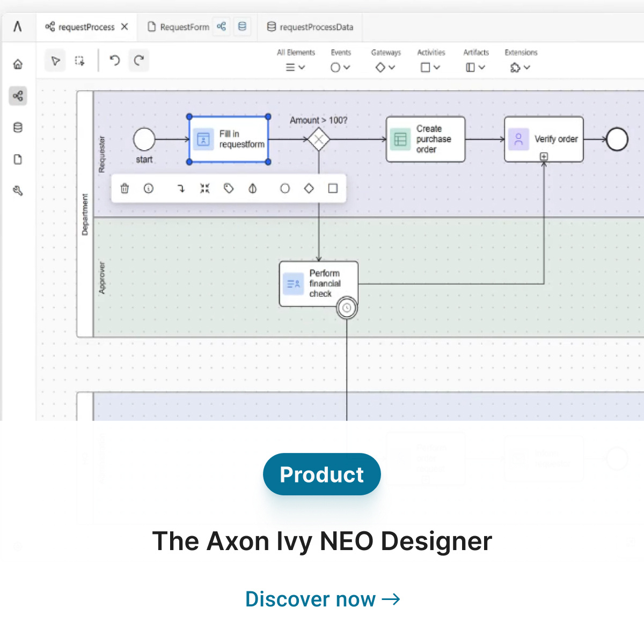644x644 pixels.
Task: Click the Discover now link
Action: click(323, 599)
